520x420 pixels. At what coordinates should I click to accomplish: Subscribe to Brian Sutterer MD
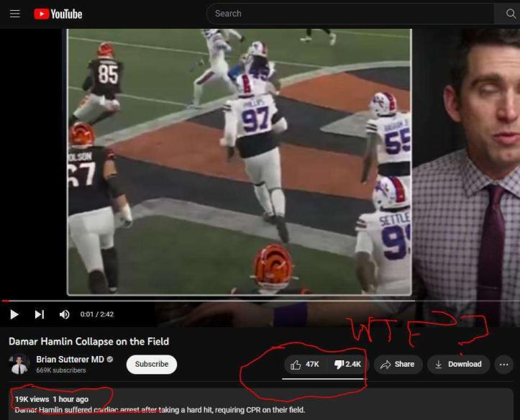[152, 365]
